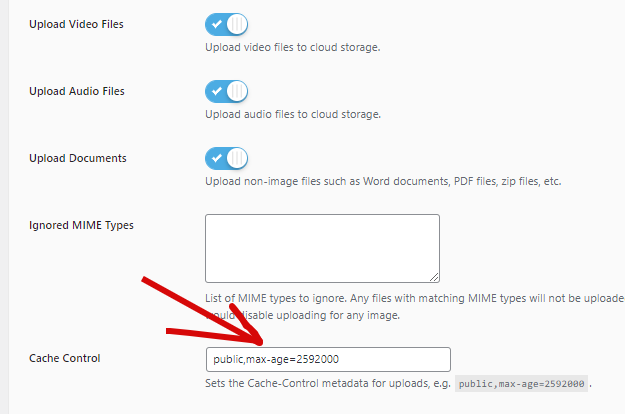The width and height of the screenshot is (625, 414).
Task: Turn off the Upload Audio Files switch
Action: pos(226,91)
